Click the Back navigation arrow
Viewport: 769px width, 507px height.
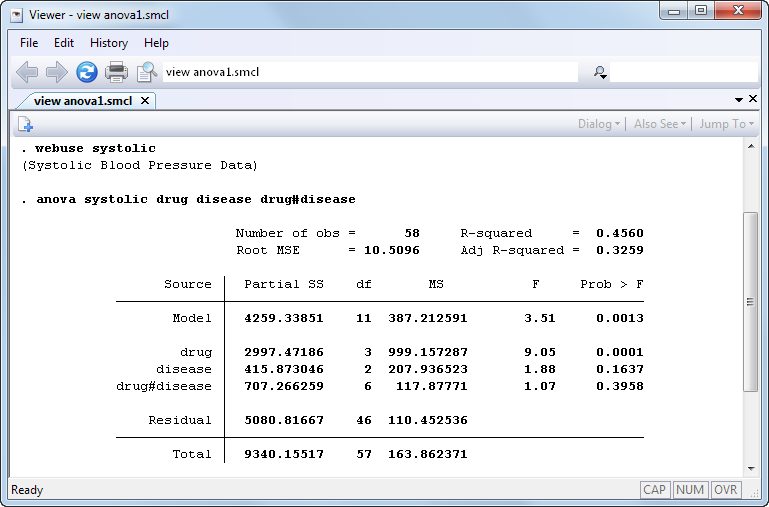point(27,72)
